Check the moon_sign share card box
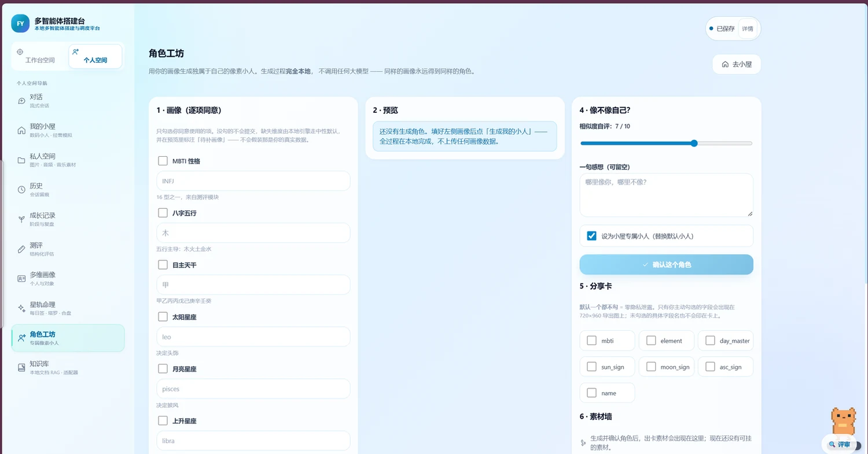Viewport: 868px width, 454px height. click(x=651, y=367)
